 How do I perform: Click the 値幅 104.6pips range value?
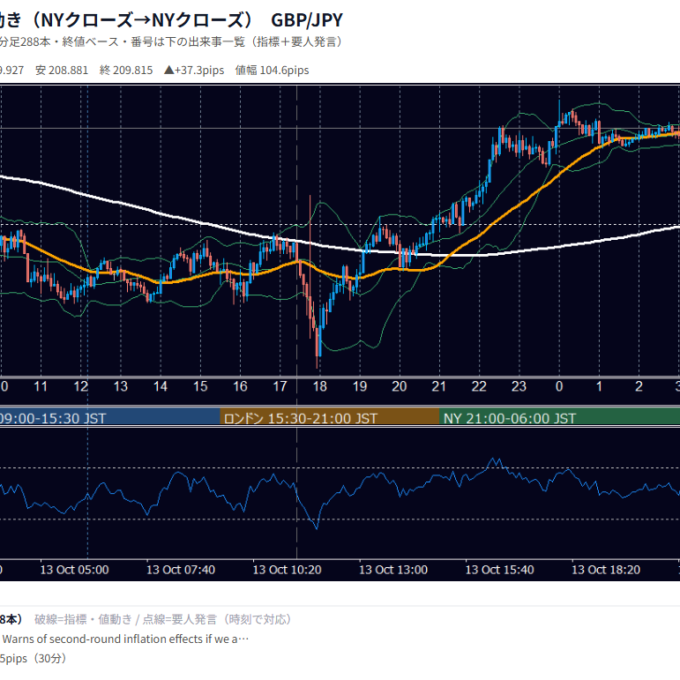[272, 70]
